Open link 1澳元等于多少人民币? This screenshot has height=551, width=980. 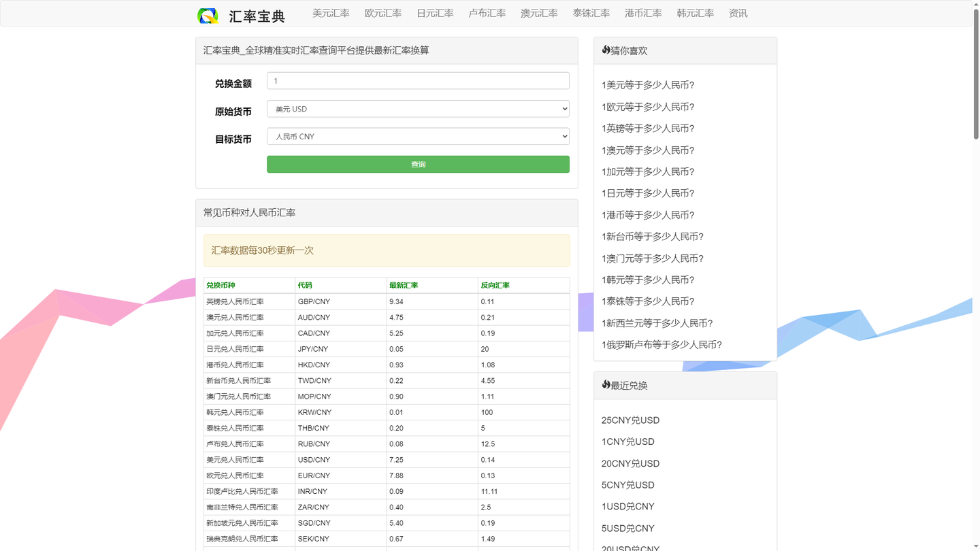click(x=648, y=150)
